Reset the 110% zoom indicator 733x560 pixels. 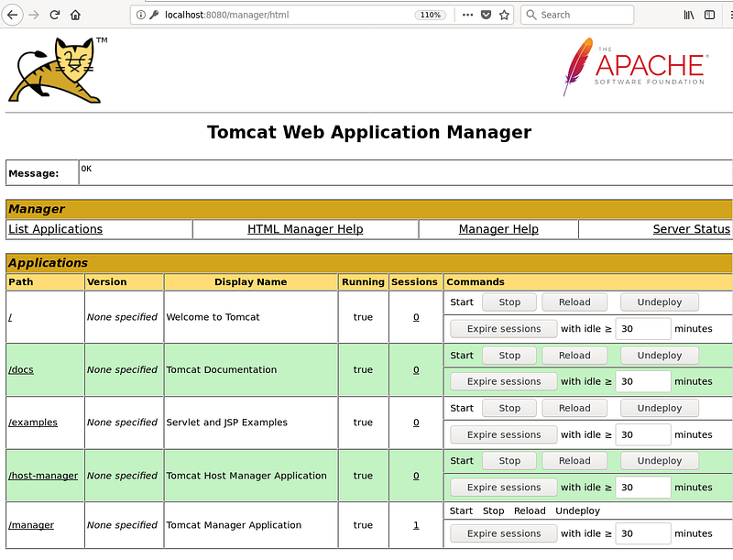pyautogui.click(x=430, y=15)
